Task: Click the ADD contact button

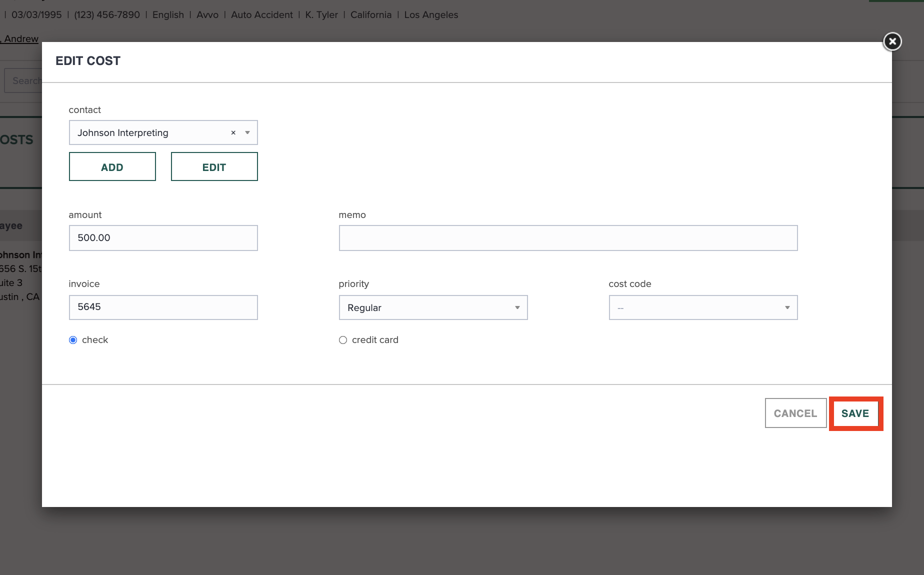Action: coord(112,166)
